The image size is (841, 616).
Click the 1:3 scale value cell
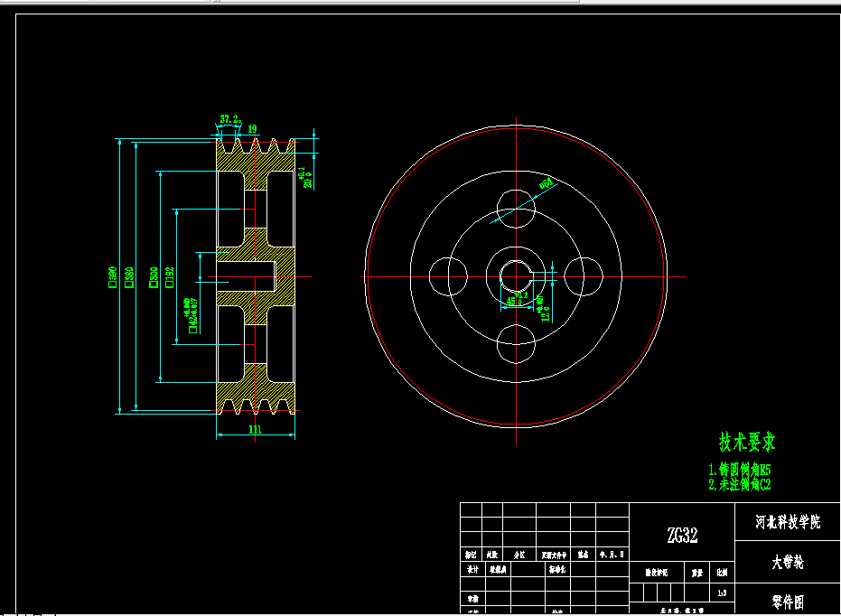point(722,593)
